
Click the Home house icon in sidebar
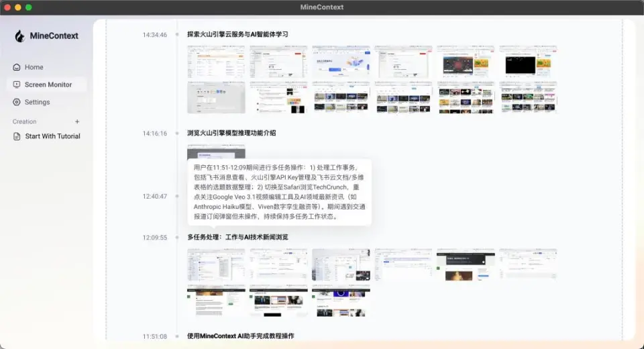[17, 67]
